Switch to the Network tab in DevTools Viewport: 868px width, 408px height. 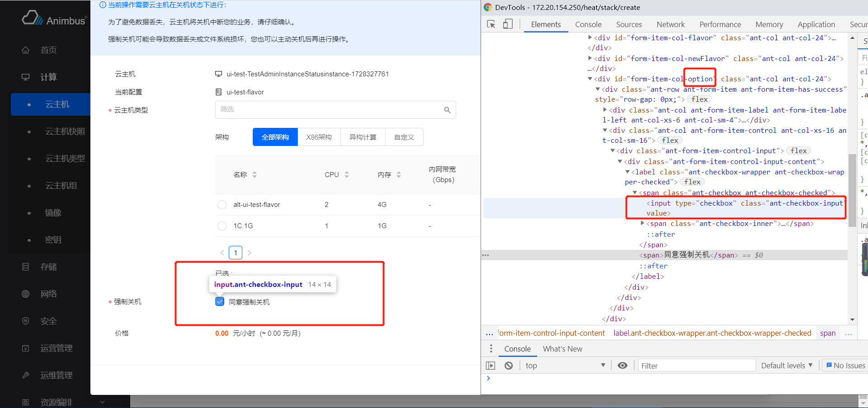tap(670, 24)
